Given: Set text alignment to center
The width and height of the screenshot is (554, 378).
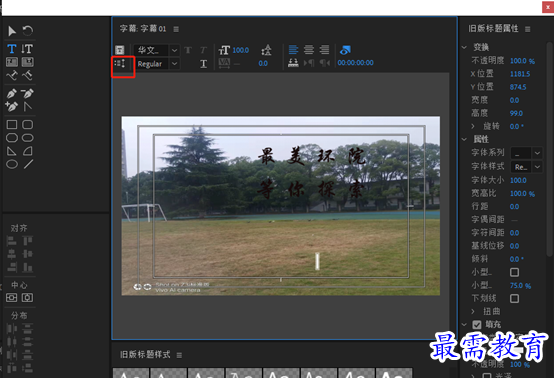Looking at the screenshot, I should (x=309, y=50).
